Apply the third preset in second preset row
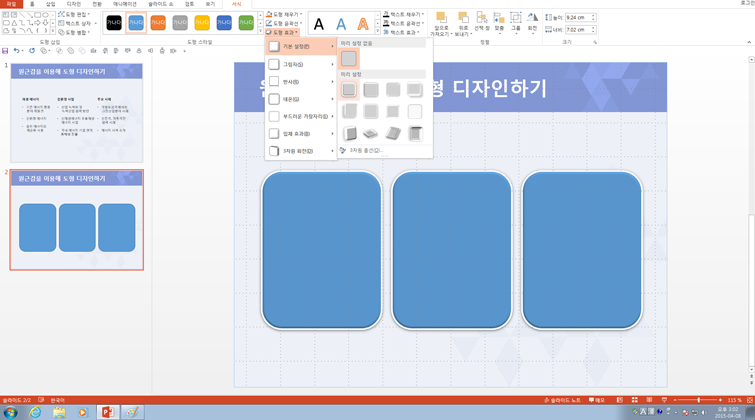 pyautogui.click(x=393, y=111)
